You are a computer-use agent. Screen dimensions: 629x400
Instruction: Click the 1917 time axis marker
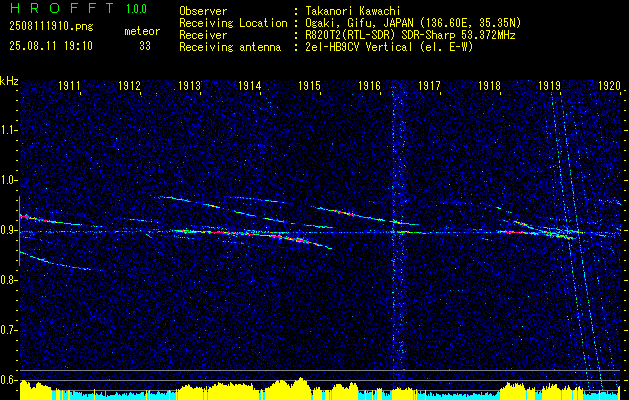coord(429,86)
